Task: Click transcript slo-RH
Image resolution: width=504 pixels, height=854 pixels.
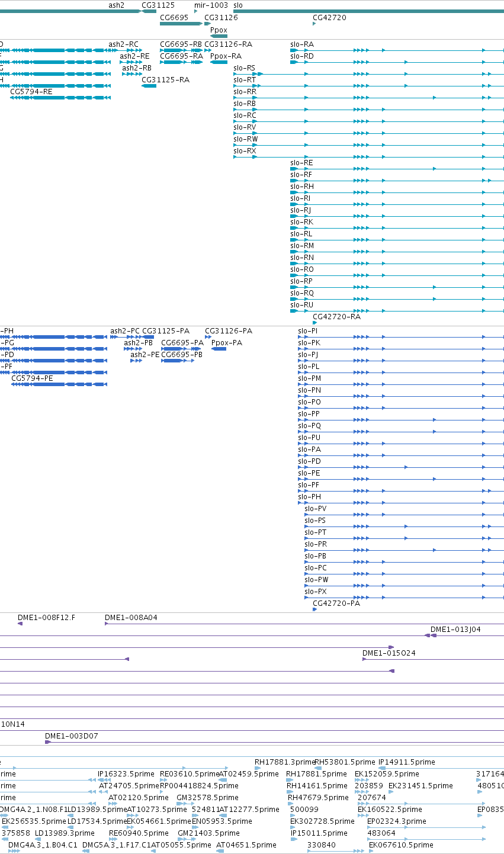Action: [x=302, y=187]
